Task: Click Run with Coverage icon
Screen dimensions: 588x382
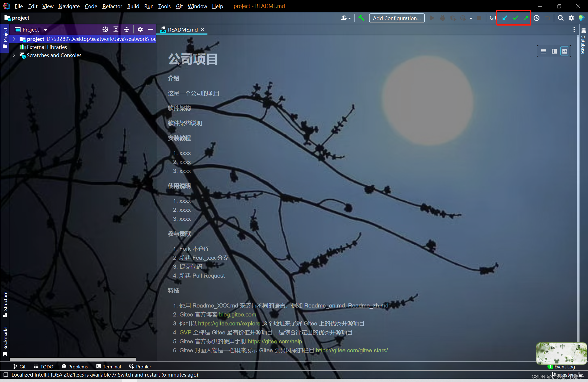Action: point(453,18)
